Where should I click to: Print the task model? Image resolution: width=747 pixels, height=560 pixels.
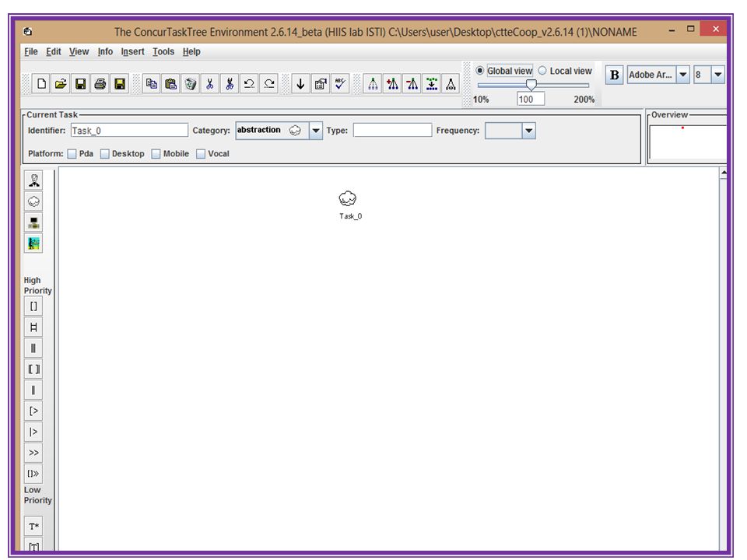click(100, 84)
